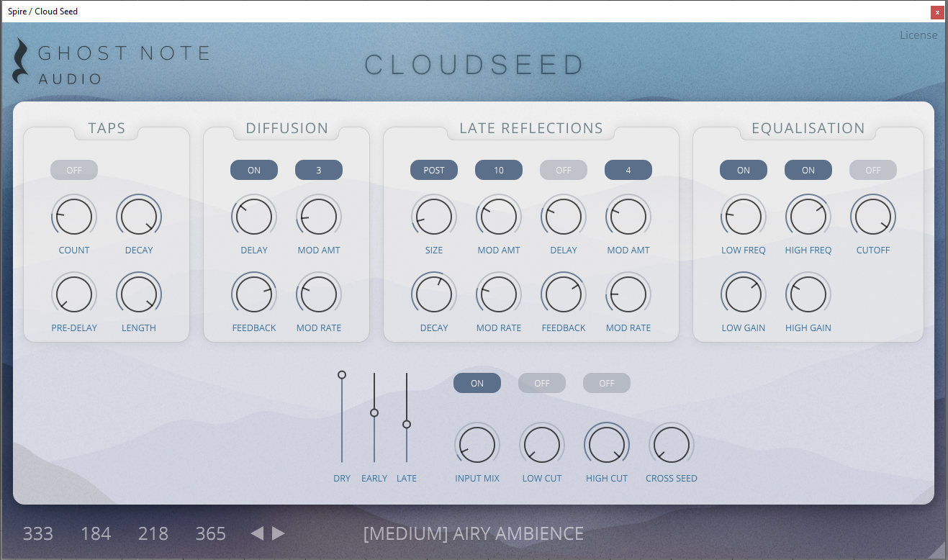Screen dimensions: 948x560
Task: Click the HIGH CUT knob
Action: (607, 445)
